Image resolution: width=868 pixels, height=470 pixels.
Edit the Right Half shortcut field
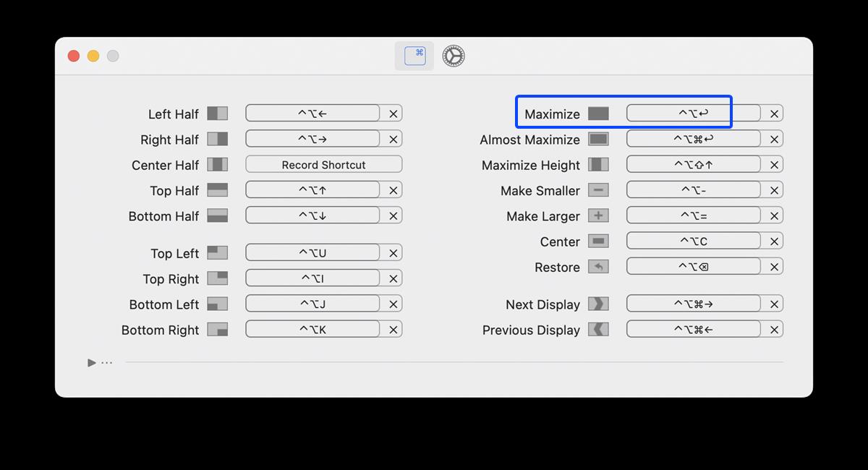tap(312, 139)
